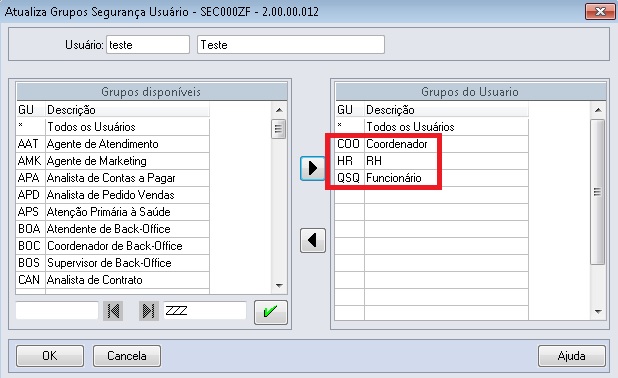Click the empty filter start field
Image resolution: width=618 pixels, height=378 pixels.
tap(57, 311)
